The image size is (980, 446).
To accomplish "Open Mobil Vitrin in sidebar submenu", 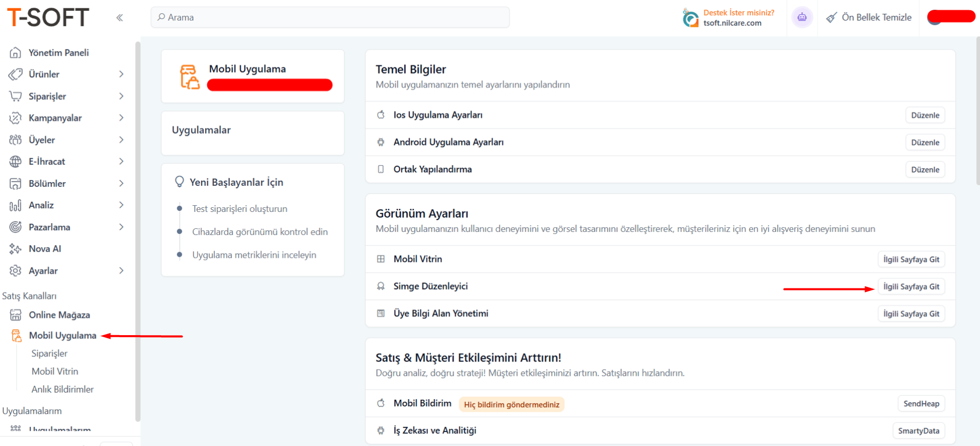I will click(x=55, y=372).
